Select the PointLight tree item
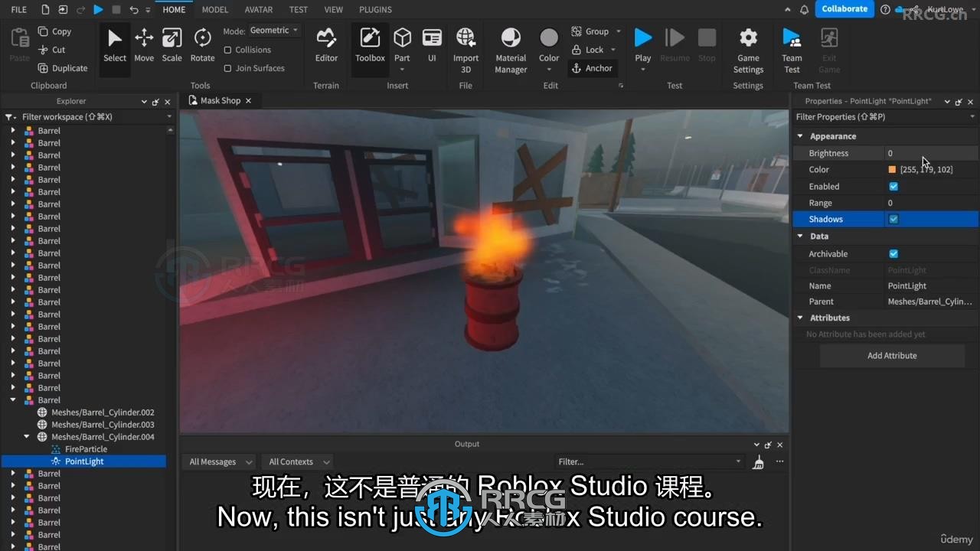Screen dimensions: 980x551 coord(84,461)
